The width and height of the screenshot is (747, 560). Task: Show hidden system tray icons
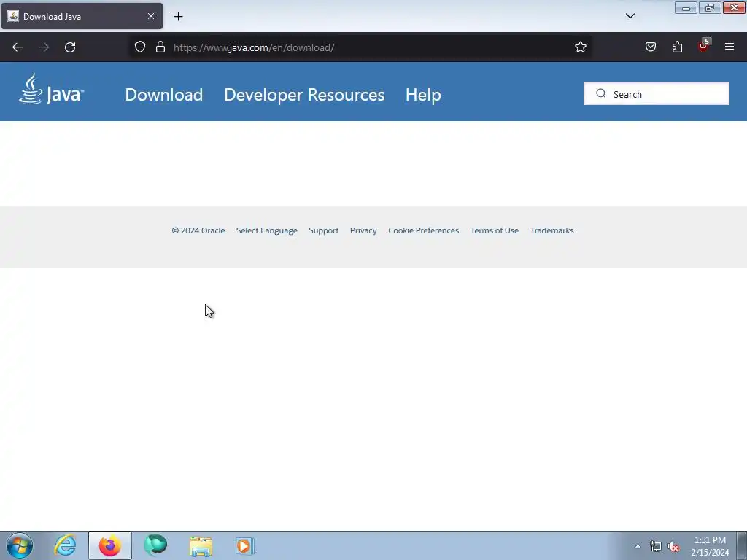(638, 546)
